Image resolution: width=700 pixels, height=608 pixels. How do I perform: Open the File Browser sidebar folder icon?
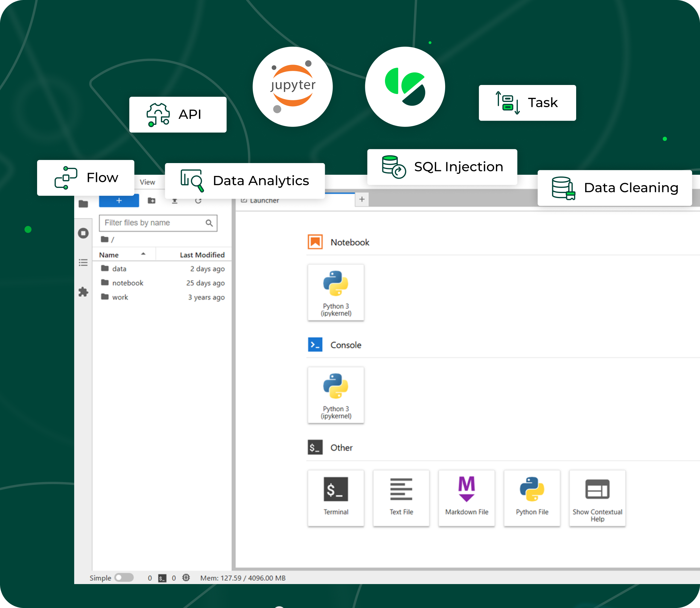(83, 203)
